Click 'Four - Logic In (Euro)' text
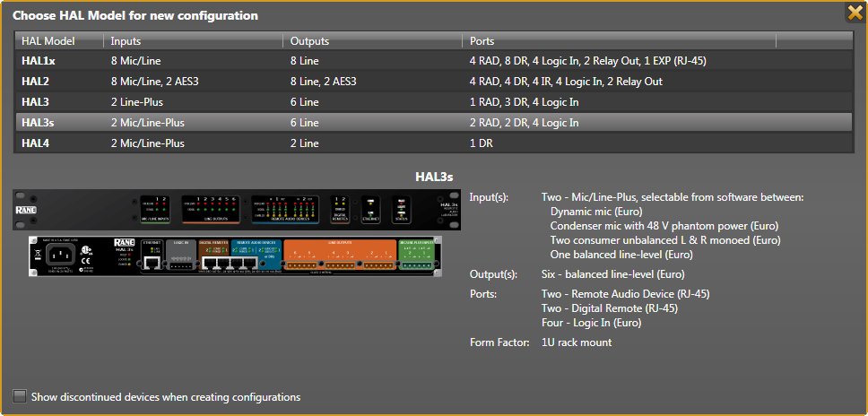The width and height of the screenshot is (868, 416). [x=591, y=323]
